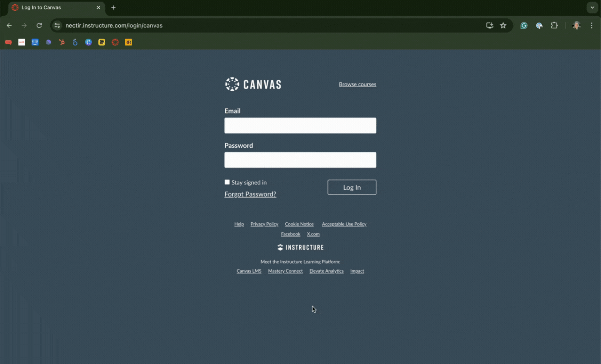Open the Canva bookmark
The width and height of the screenshot is (601, 364).
88,42
